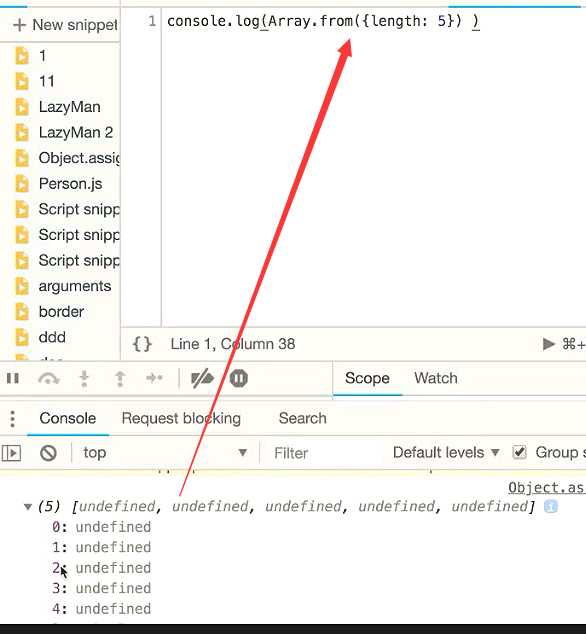This screenshot has width=586, height=634.
Task: Click array entry 4: undefined
Action: [x=102, y=609]
